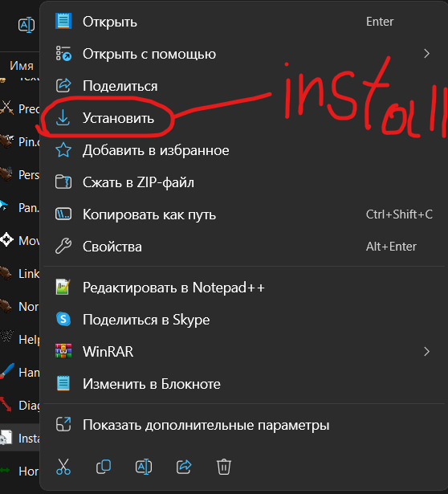
Task: Select Открыть с помощью menu entry
Action: 243,54
